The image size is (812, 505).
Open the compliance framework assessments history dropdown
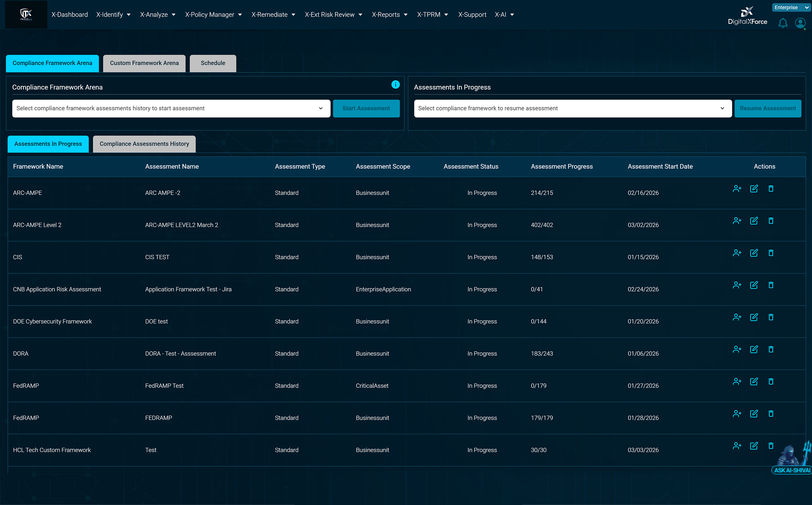coord(171,108)
